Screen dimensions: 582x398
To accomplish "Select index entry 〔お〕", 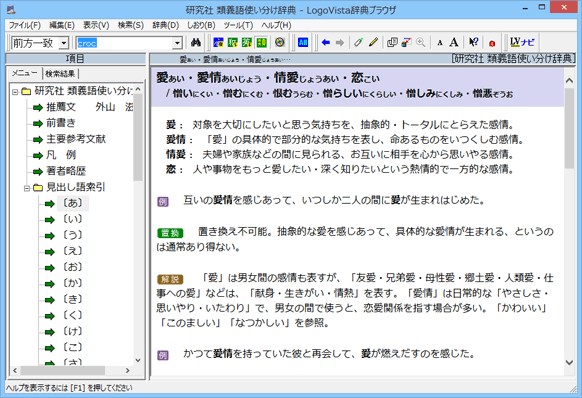I will tap(72, 267).
